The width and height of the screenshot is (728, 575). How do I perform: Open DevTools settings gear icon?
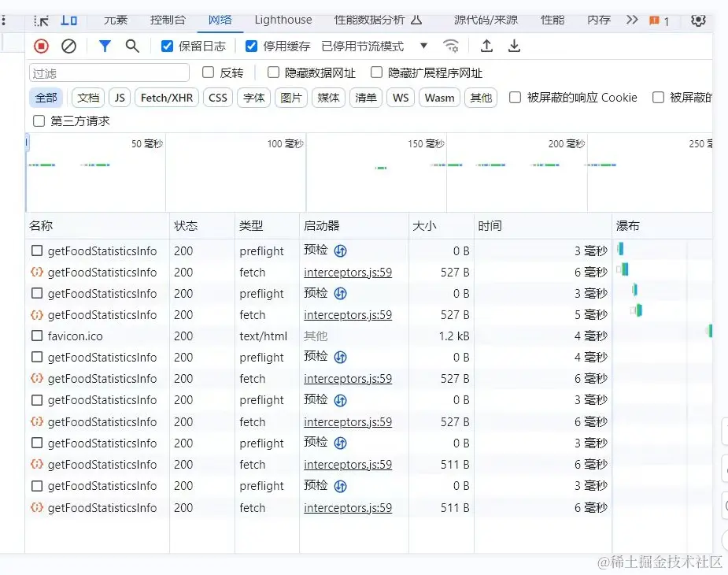698,20
